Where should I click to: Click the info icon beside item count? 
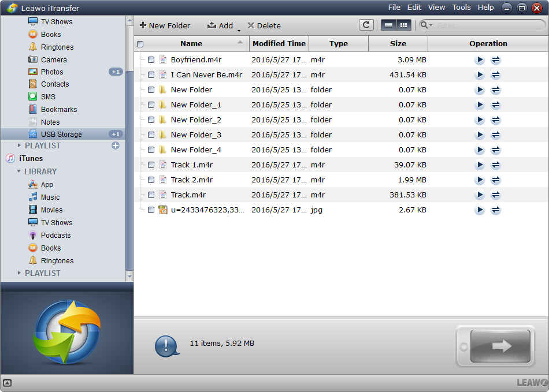click(166, 346)
